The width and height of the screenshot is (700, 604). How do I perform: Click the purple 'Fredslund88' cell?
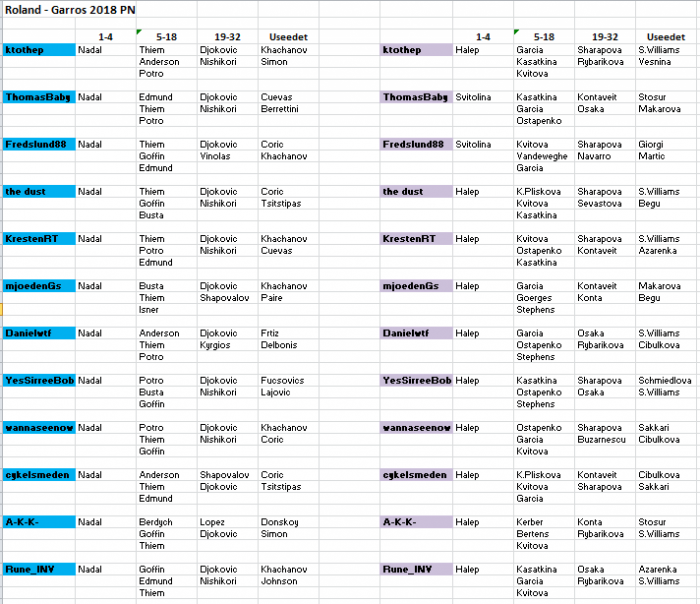(416, 145)
